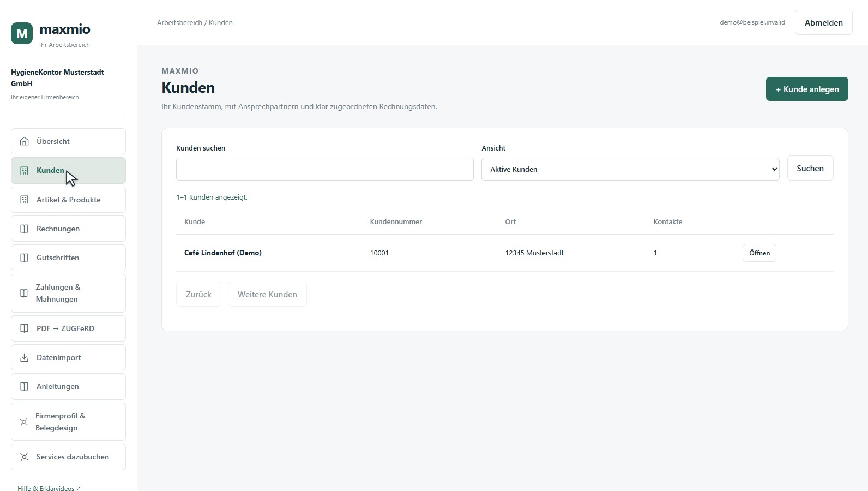Open the Rechnungen section
This screenshot has width=868, height=491.
(x=68, y=229)
